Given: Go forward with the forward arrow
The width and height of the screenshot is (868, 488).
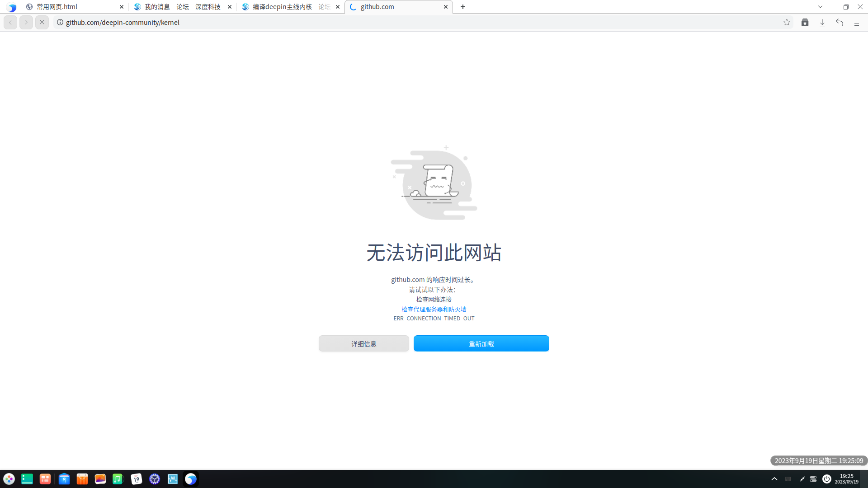Looking at the screenshot, I should (26, 22).
